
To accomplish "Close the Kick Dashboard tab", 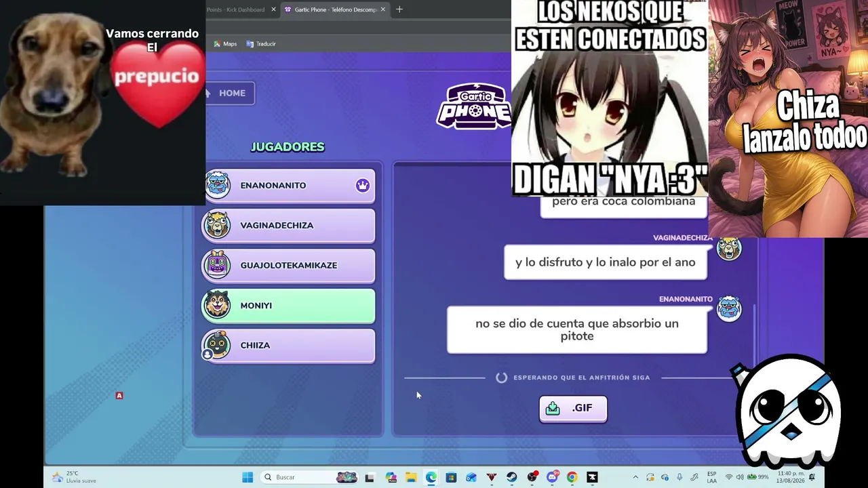I will pos(274,9).
